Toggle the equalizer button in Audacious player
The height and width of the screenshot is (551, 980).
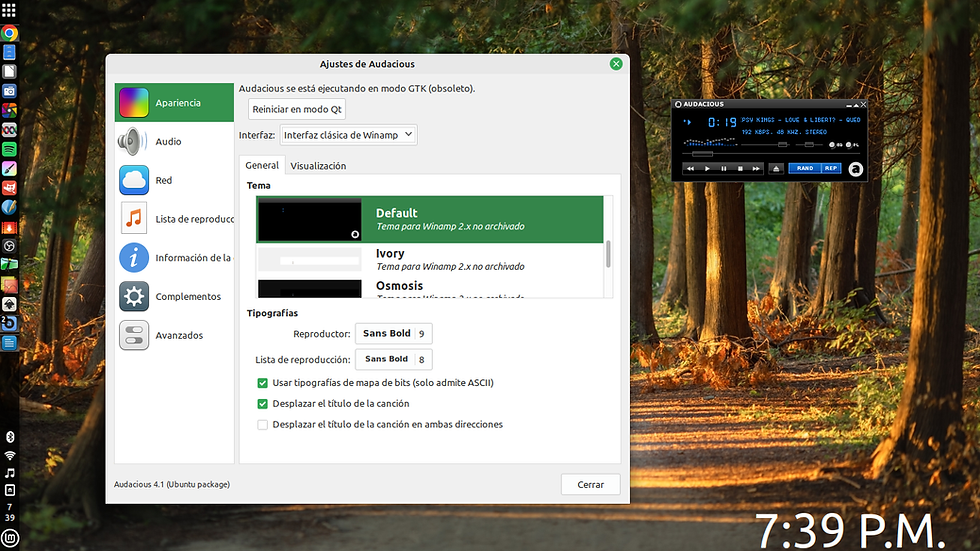[x=835, y=145]
